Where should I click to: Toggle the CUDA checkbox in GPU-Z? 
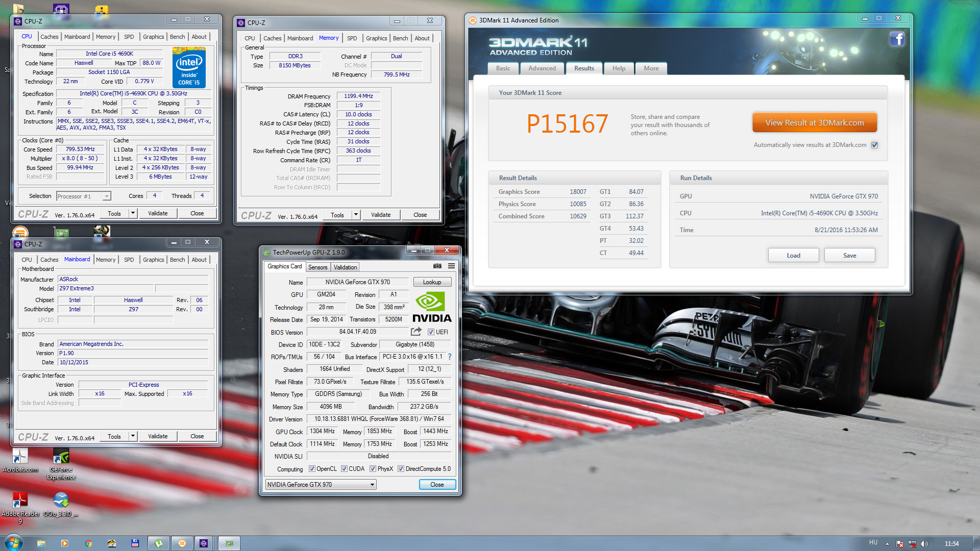pos(345,469)
